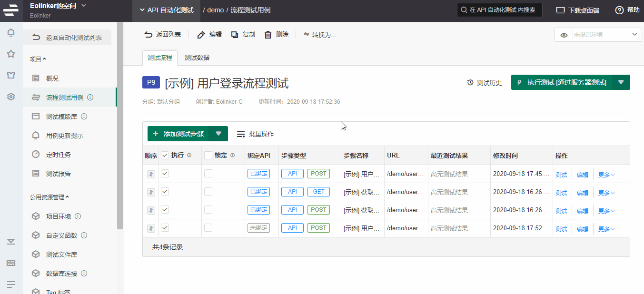
Task: Expand the arrow beside Add Test Step button
Action: [x=218, y=134]
